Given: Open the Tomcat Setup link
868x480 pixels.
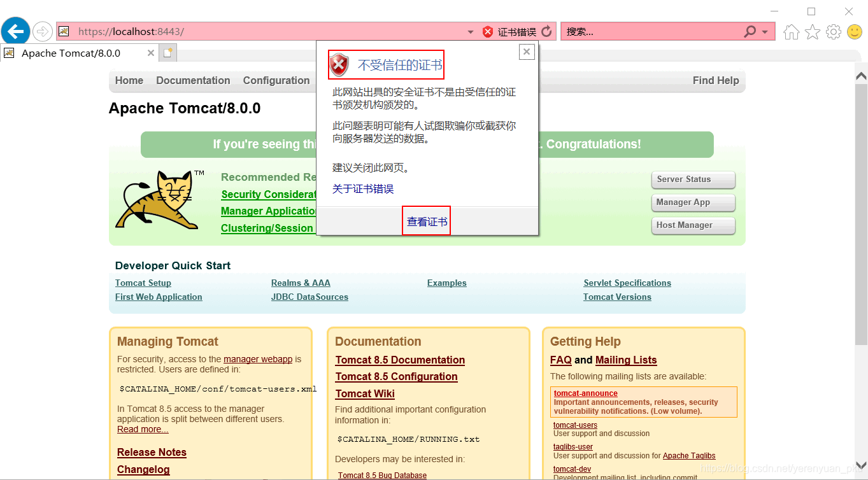Looking at the screenshot, I should coord(143,283).
